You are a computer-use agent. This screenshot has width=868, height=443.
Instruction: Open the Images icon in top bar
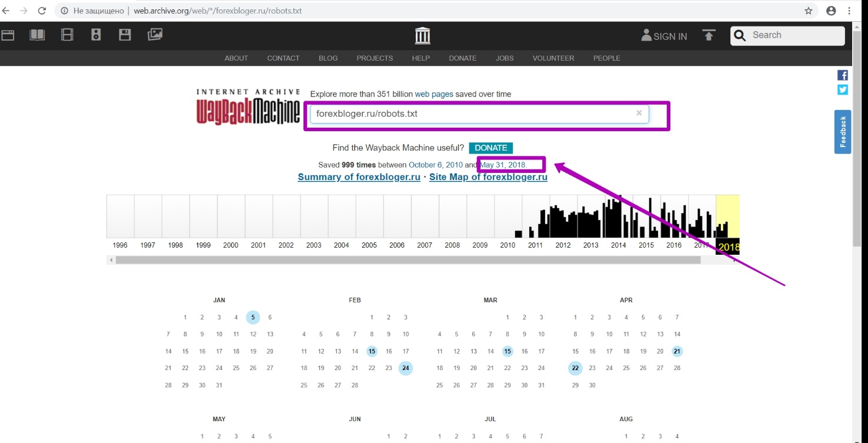[155, 35]
